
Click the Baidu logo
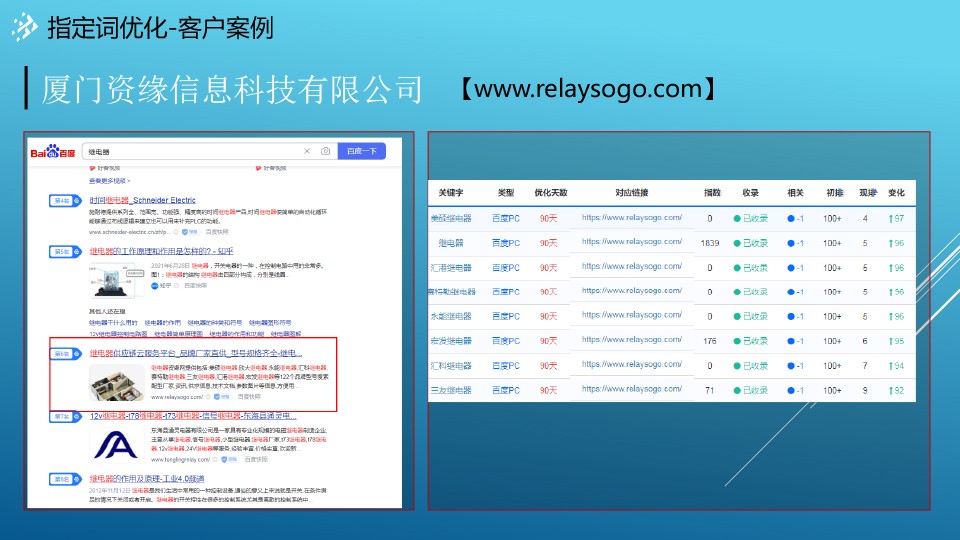pyautogui.click(x=52, y=152)
